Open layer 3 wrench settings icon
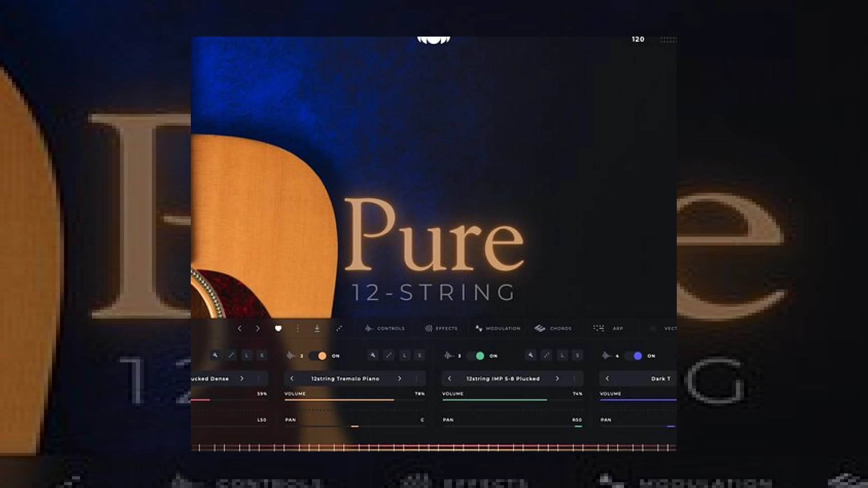 [x=531, y=356]
